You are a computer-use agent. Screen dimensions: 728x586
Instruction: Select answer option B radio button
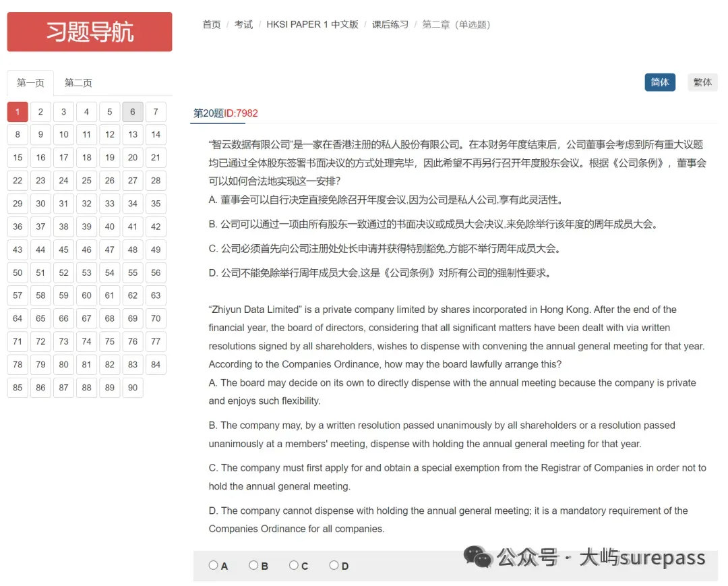253,564
